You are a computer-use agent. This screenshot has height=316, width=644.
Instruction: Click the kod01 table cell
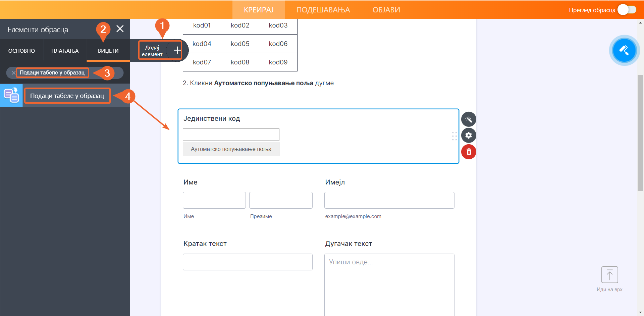tap(202, 25)
